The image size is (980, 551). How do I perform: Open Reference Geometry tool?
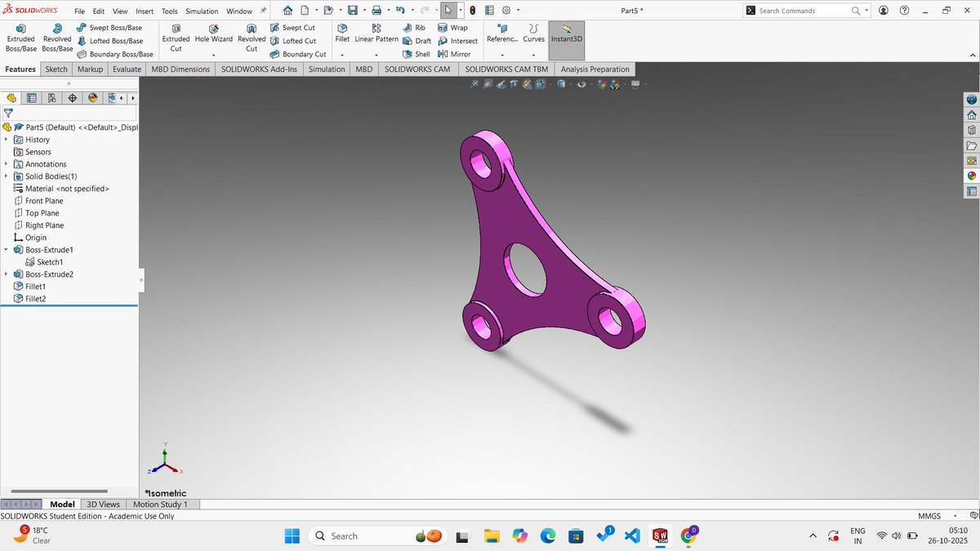tap(502, 33)
